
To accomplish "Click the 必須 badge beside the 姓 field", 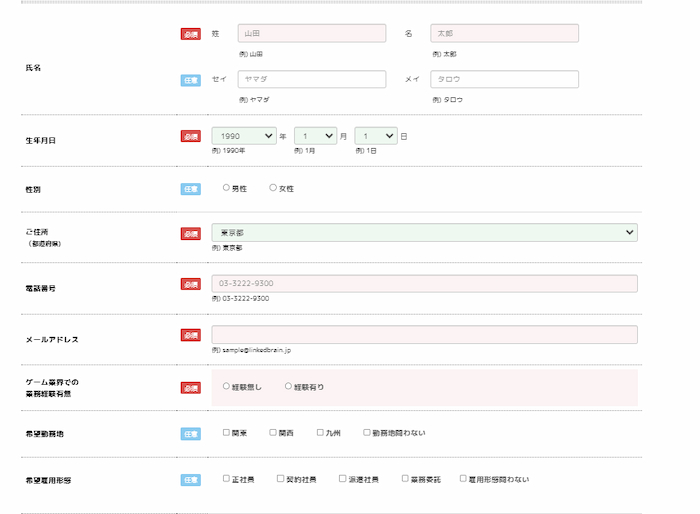I will 191,34.
